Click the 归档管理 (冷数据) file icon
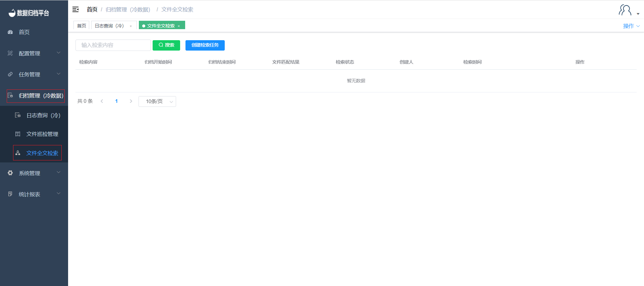Viewport: 644px width, 286px height. [x=10, y=95]
